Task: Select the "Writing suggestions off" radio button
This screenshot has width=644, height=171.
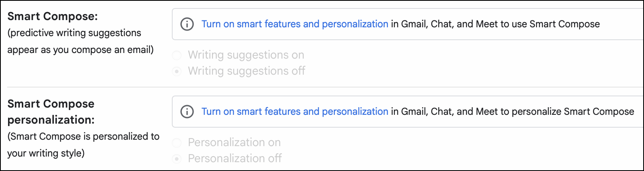Action: pos(177,71)
